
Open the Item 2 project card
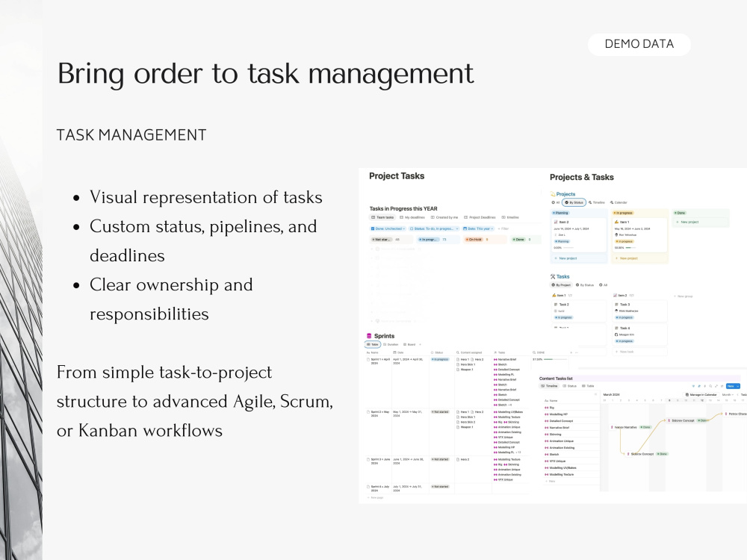(x=579, y=234)
